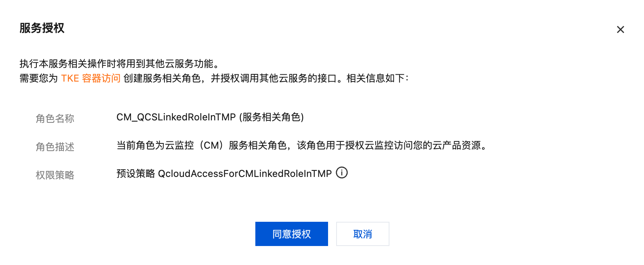
Task: Click the 取消 button
Action: [363, 234]
